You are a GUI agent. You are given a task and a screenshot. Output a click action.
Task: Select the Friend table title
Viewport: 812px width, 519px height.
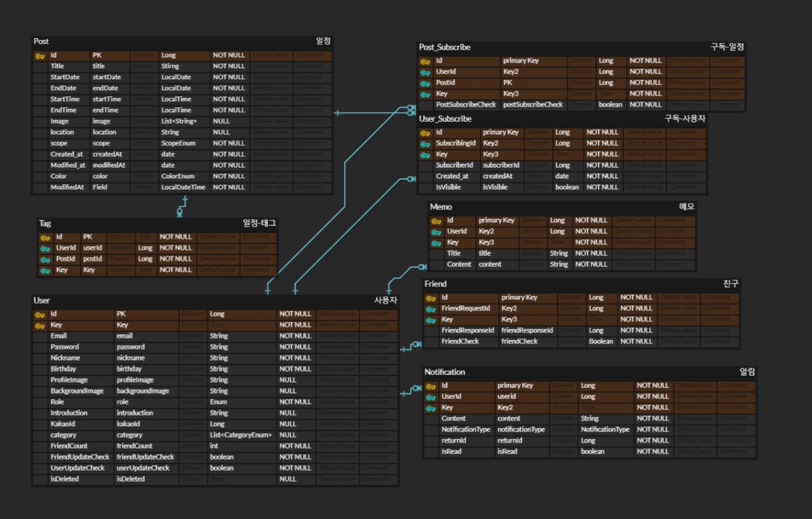(x=435, y=283)
